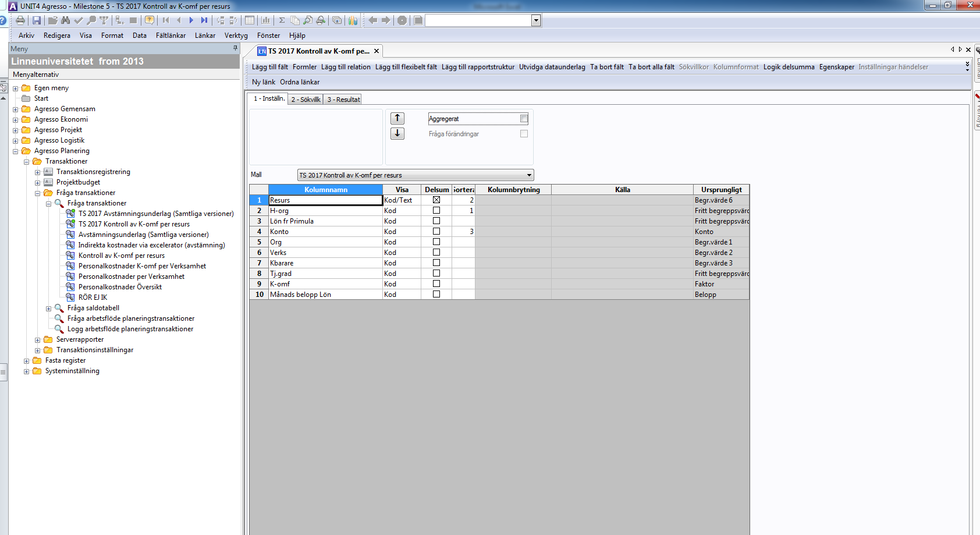The width and height of the screenshot is (980, 535).
Task: Click the Egenskaper button
Action: click(836, 67)
